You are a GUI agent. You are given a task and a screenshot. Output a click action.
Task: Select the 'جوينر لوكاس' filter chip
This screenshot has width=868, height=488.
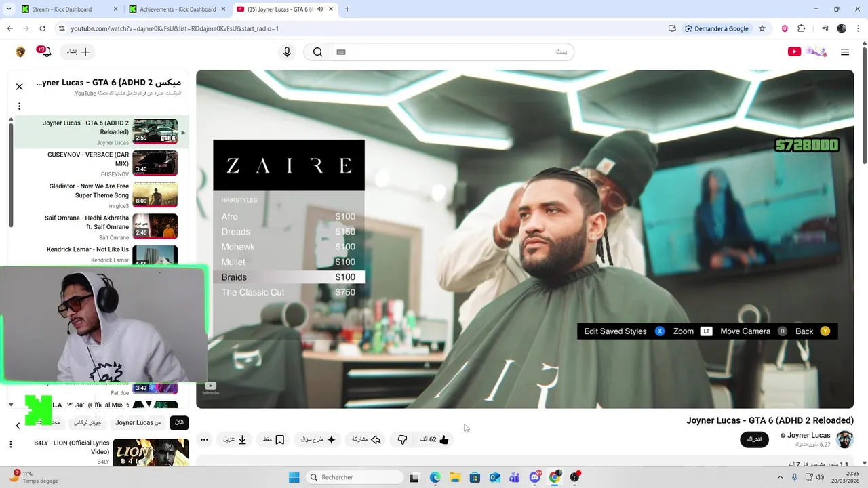pos(88,422)
